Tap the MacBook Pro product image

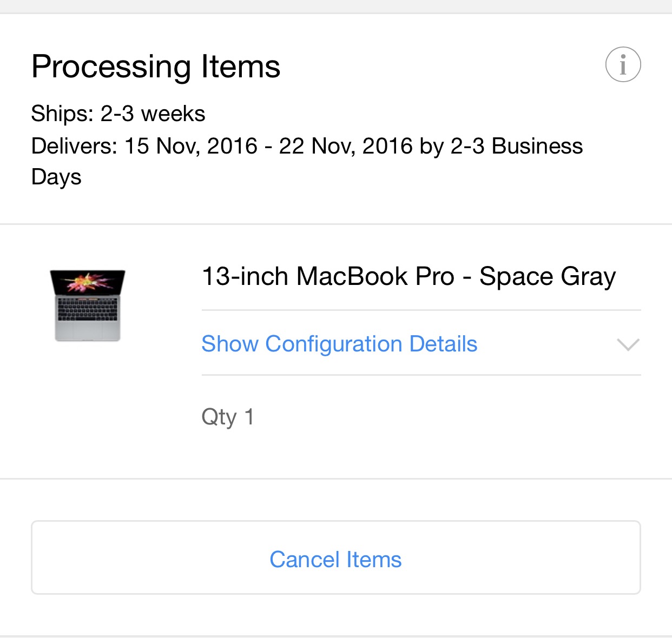click(x=88, y=305)
